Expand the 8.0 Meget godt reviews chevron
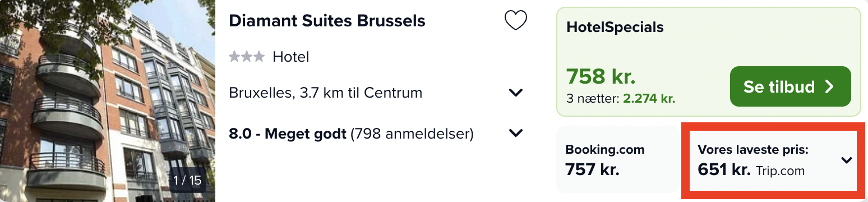The width and height of the screenshot is (868, 202). pos(515,134)
